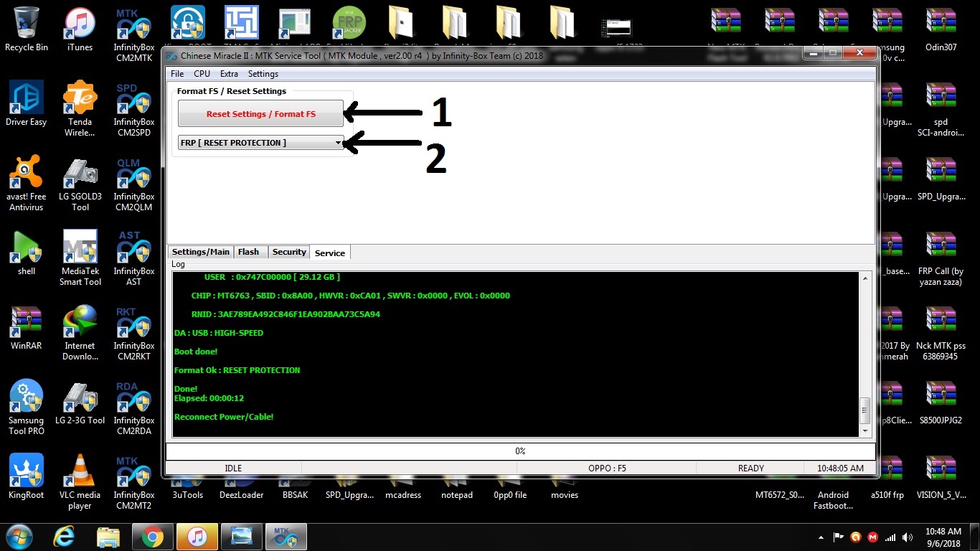Click the Reset Settings / Format FS button
Image resolution: width=980 pixels, height=551 pixels.
261,114
